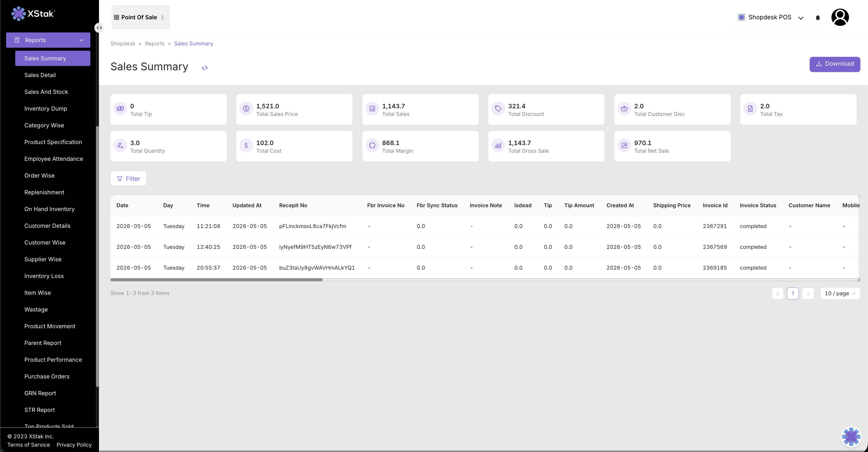Viewport: 868px width, 452px height.
Task: Open the Terms of Service link
Action: [x=29, y=445]
